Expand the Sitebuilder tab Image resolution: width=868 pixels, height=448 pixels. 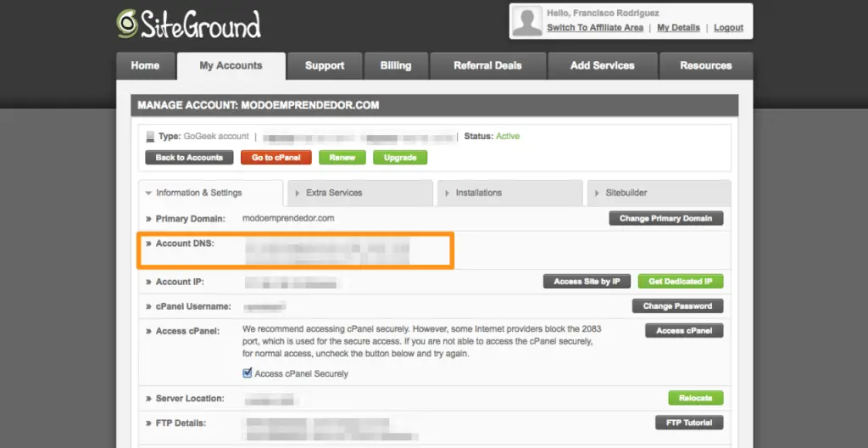pos(659,193)
